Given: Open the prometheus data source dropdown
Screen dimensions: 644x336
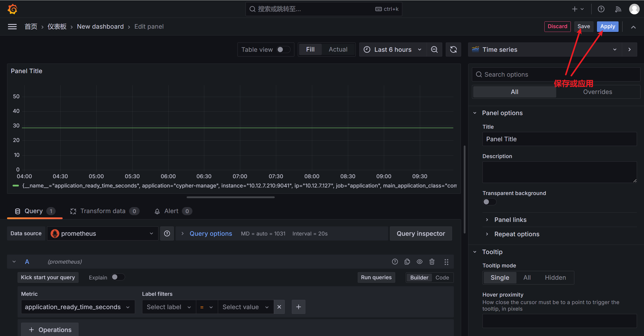Looking at the screenshot, I should tap(103, 233).
